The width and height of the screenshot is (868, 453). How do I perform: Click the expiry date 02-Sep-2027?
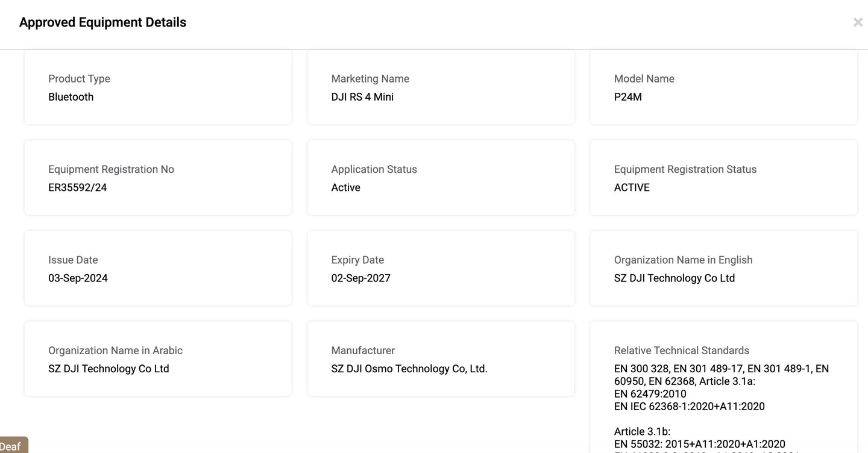(360, 278)
